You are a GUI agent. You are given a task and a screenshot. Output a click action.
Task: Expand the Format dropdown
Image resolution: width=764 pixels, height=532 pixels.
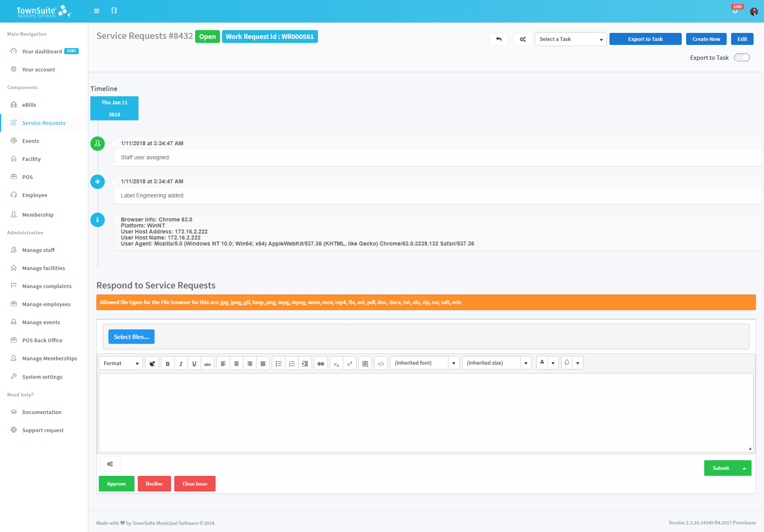click(121, 363)
